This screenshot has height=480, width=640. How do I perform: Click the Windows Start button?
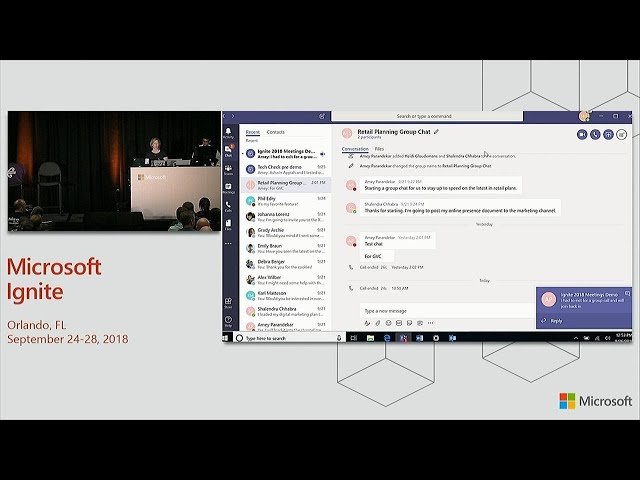coord(226,338)
